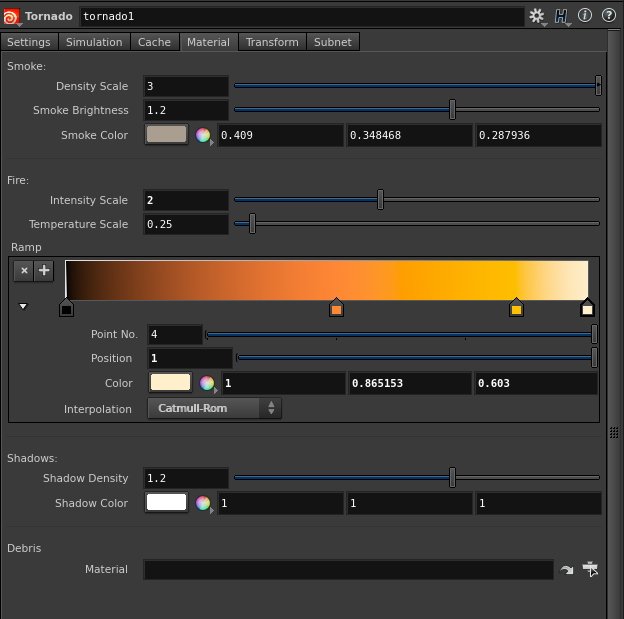Click the Smoke Brightness value field
Image resolution: width=624 pixels, height=619 pixels.
(x=186, y=110)
